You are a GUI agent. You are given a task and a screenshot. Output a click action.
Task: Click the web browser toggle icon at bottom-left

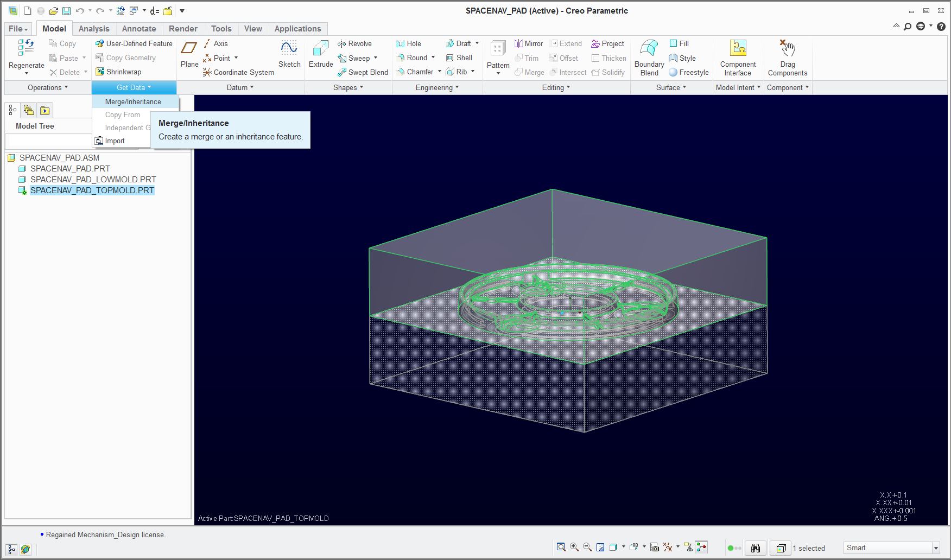click(25, 550)
